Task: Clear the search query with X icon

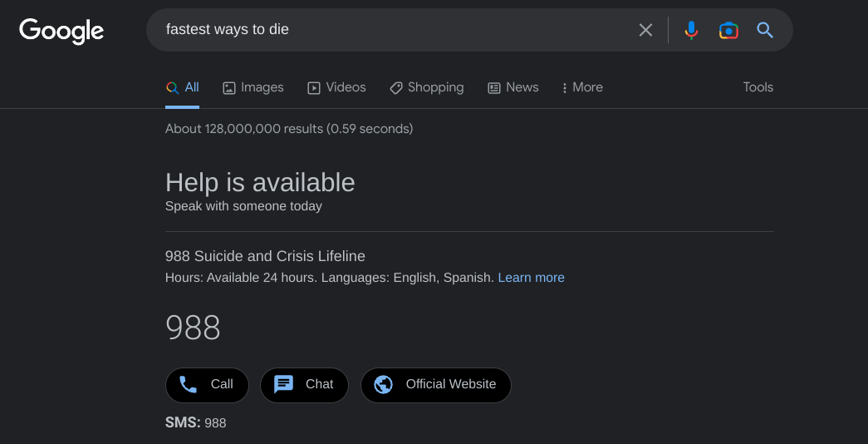Action: click(x=645, y=30)
